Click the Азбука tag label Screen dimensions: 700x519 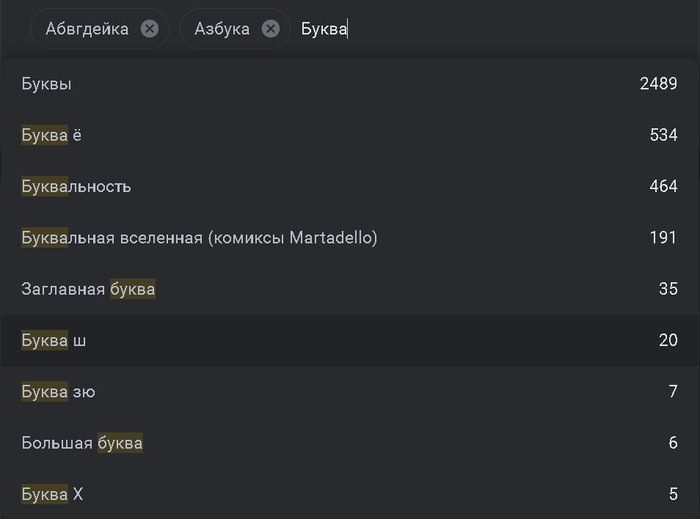(222, 29)
